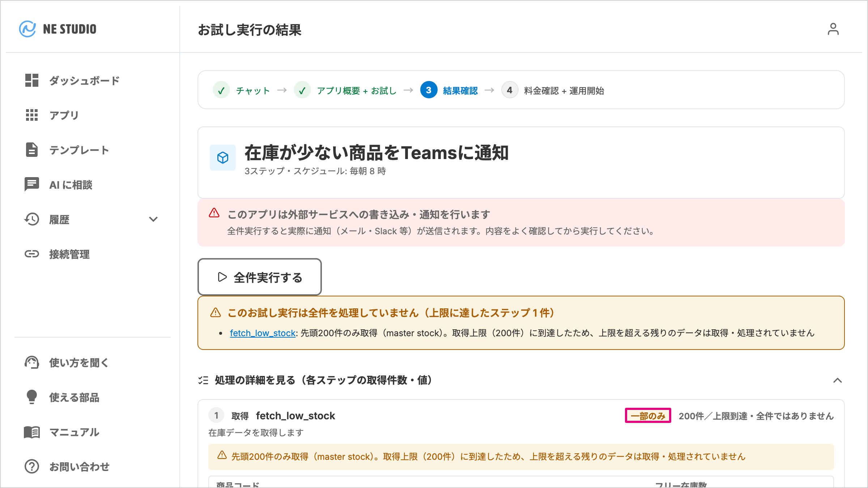Click the テンプレート document icon
868x488 pixels.
pos(32,150)
